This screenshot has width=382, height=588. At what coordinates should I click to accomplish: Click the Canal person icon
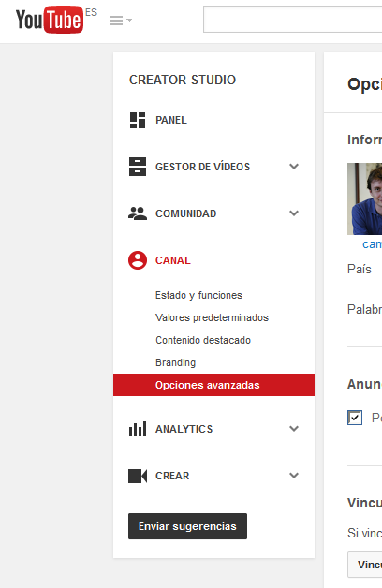coord(138,260)
